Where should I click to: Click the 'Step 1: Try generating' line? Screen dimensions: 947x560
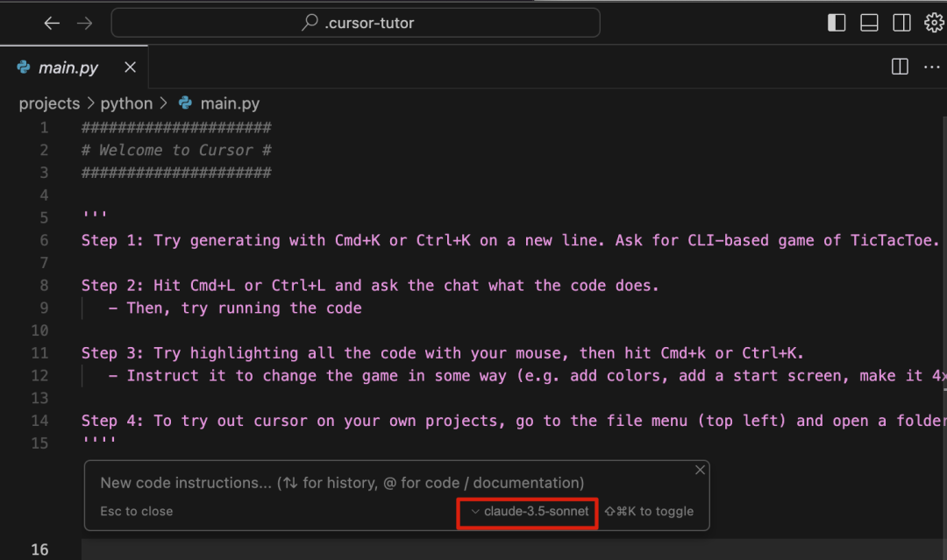click(x=510, y=240)
